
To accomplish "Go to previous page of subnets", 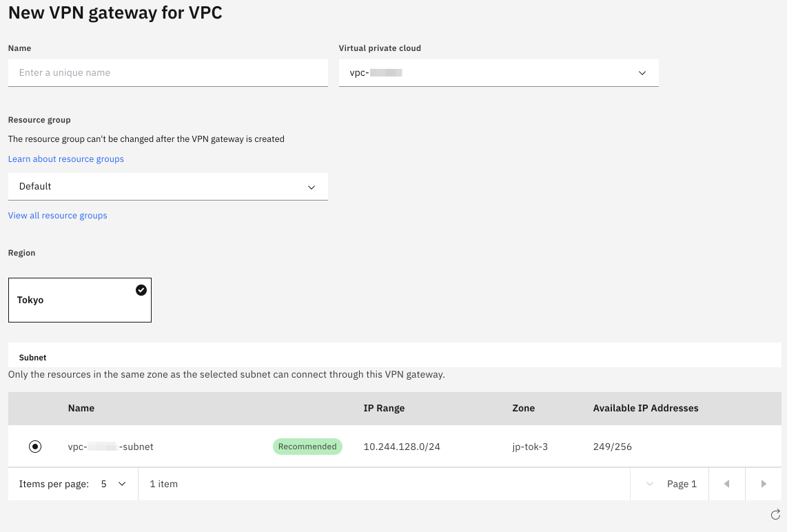I will pos(726,484).
